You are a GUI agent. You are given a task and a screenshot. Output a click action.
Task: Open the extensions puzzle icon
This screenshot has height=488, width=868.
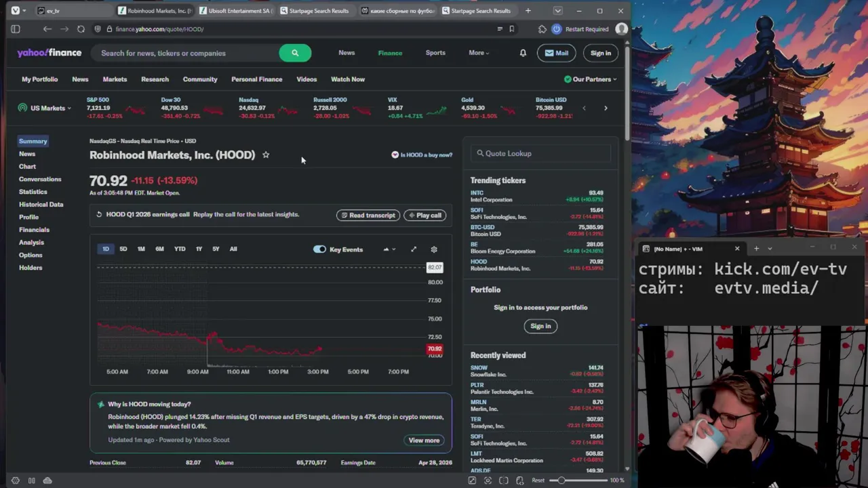pos(542,29)
